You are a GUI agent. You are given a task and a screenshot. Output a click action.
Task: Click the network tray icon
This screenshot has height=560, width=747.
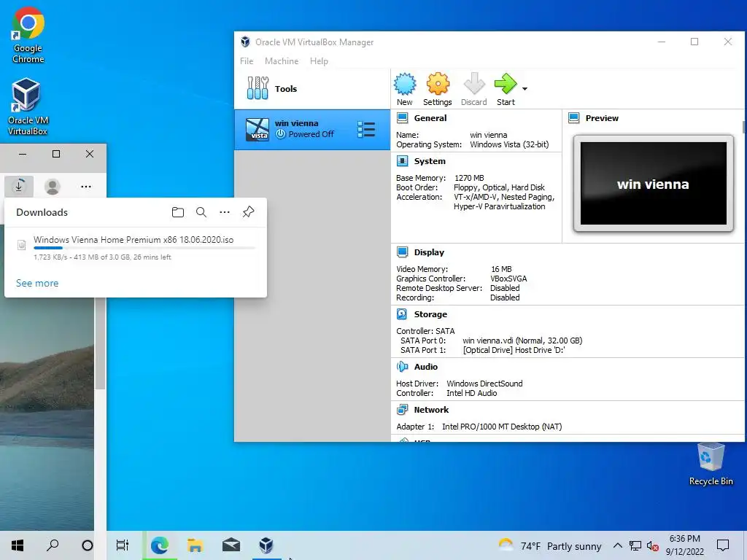[x=635, y=545]
